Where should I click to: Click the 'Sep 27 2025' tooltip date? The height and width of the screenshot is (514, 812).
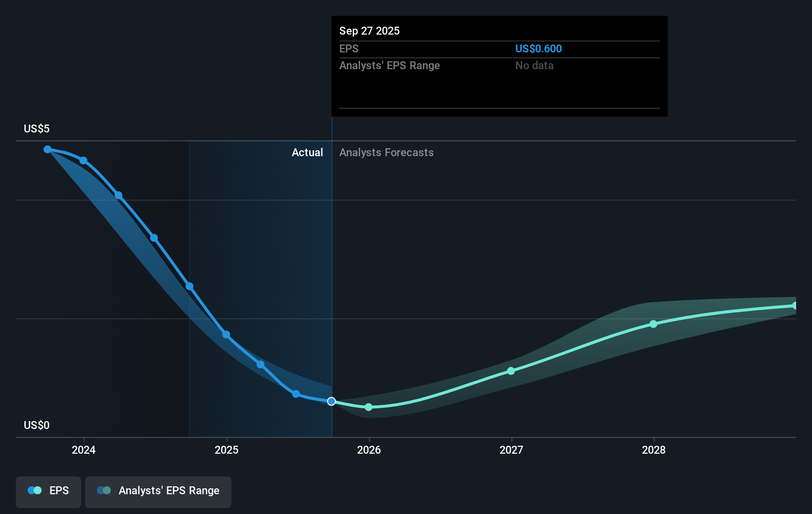pos(369,31)
